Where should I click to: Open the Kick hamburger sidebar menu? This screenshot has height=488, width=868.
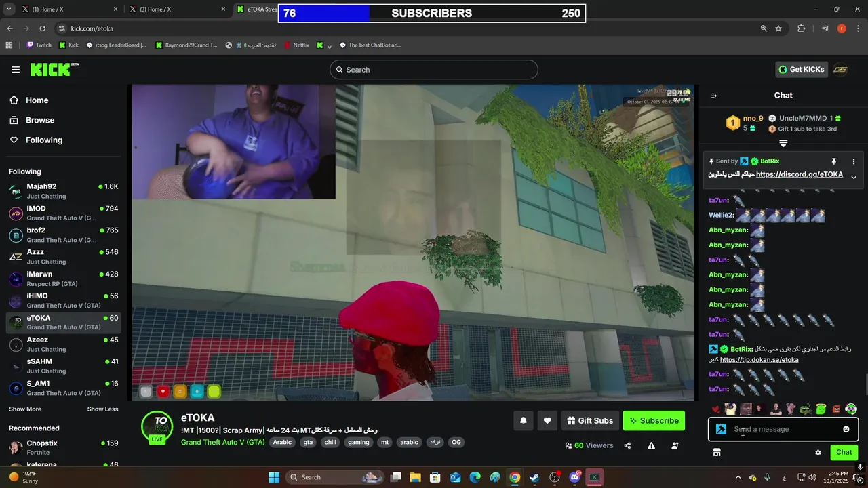click(x=16, y=69)
